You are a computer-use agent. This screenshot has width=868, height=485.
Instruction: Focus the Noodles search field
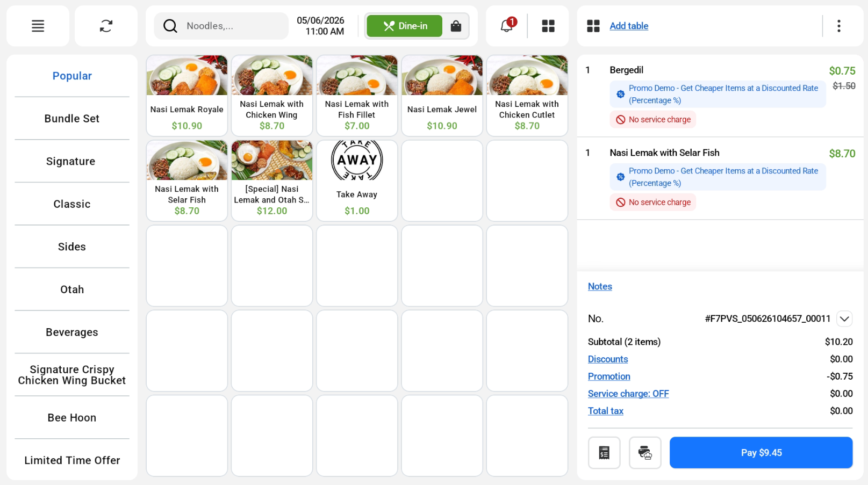[x=221, y=26]
